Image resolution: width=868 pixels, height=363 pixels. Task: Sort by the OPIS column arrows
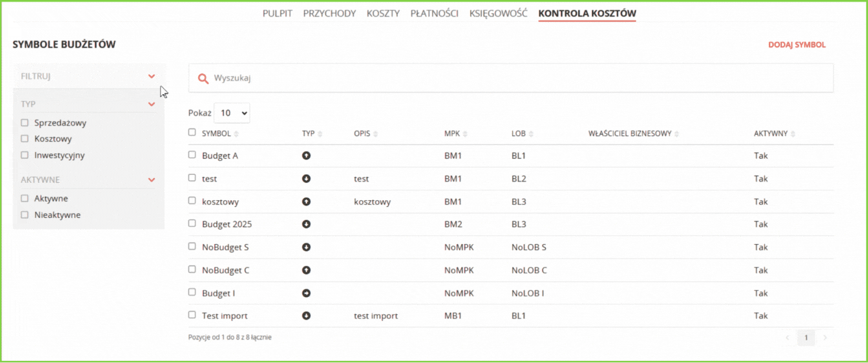pyautogui.click(x=376, y=133)
